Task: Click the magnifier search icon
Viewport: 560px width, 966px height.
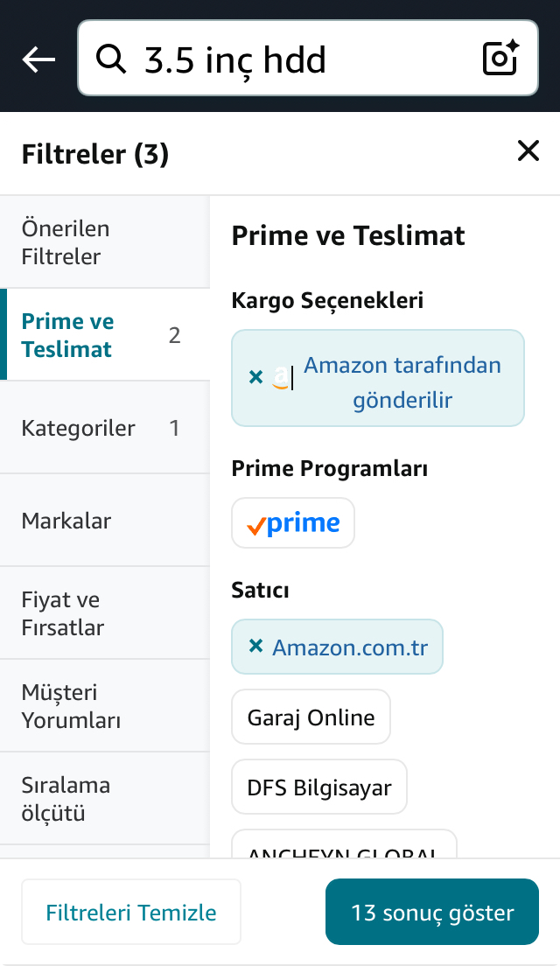Action: 111,59
